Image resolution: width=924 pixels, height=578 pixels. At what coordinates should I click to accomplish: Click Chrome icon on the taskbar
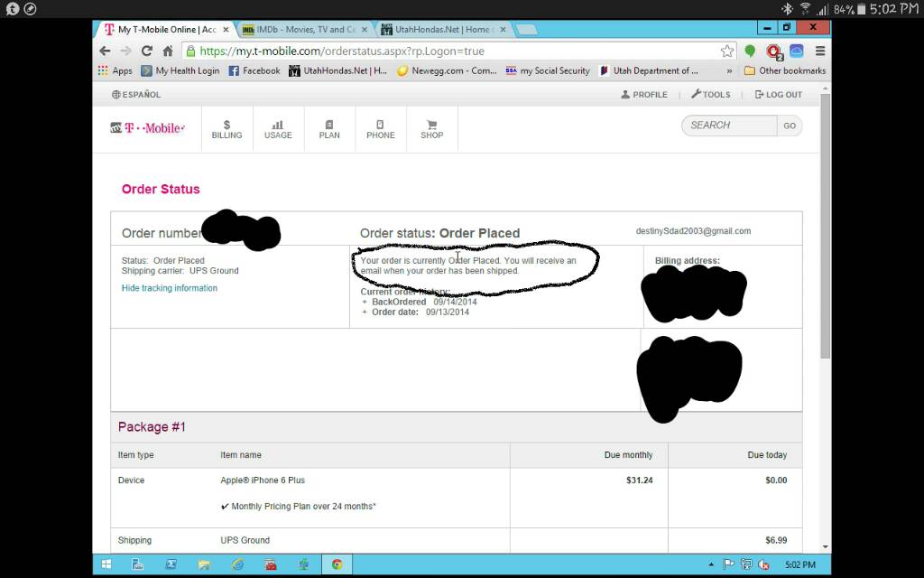coord(337,564)
